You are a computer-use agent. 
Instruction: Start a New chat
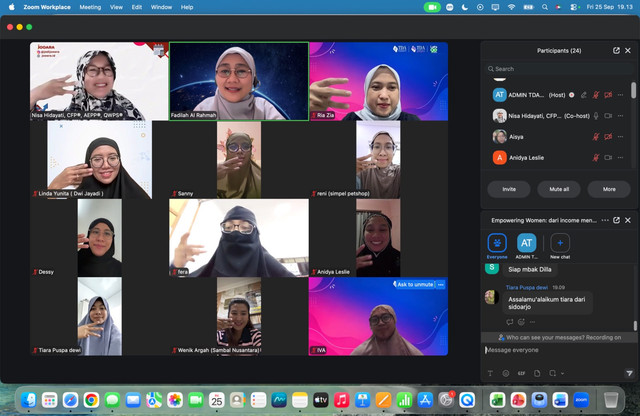[x=560, y=246]
